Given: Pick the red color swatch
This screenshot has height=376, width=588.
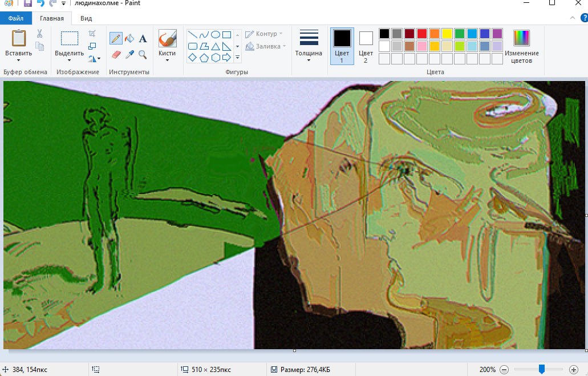Looking at the screenshot, I should (x=422, y=34).
